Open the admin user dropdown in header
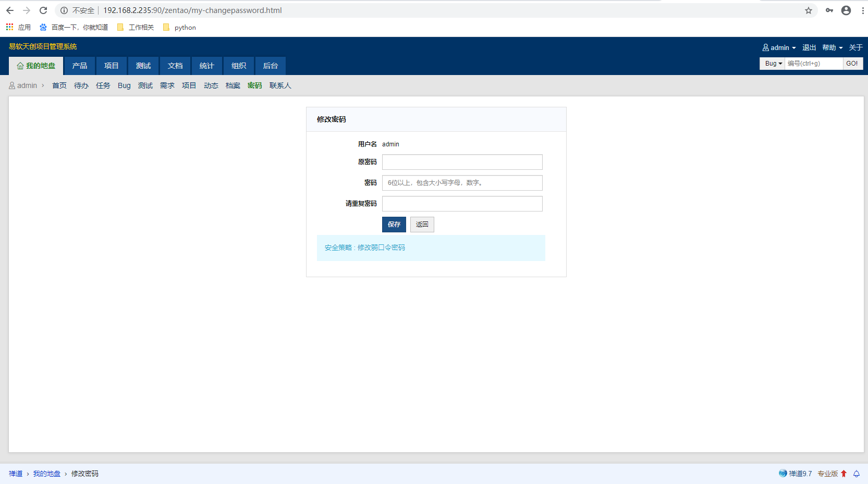Viewport: 868px width, 484px height. tap(779, 47)
